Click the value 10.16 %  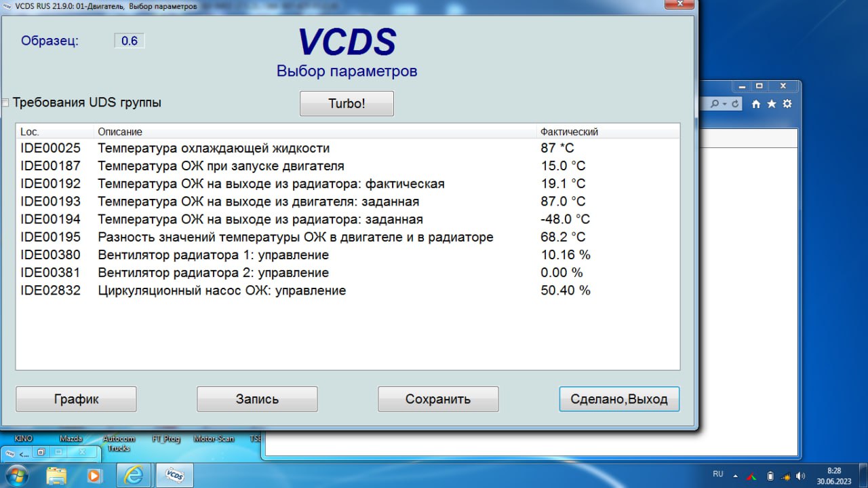[566, 255]
